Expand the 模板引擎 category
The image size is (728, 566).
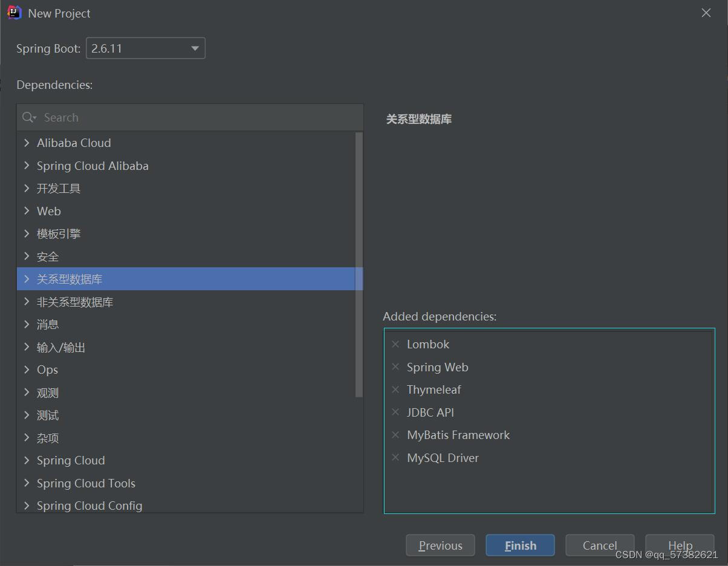click(27, 233)
